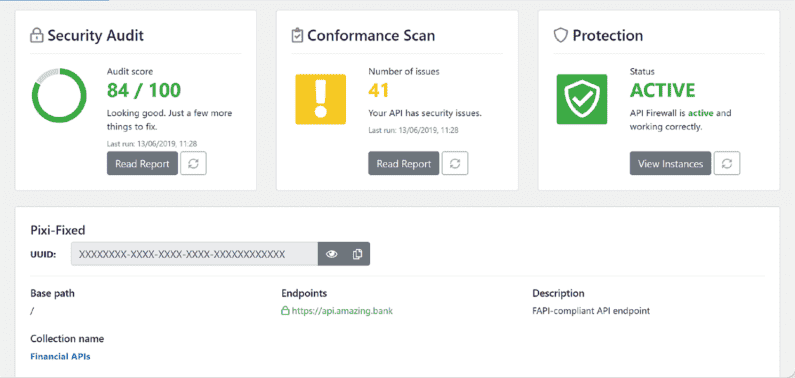Click the Protection shield outline icon
The width and height of the screenshot is (795, 378).
[x=560, y=35]
